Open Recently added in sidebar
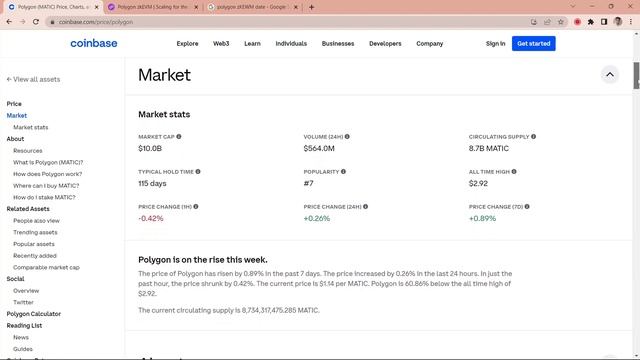Image resolution: width=640 pixels, height=360 pixels. click(x=35, y=256)
